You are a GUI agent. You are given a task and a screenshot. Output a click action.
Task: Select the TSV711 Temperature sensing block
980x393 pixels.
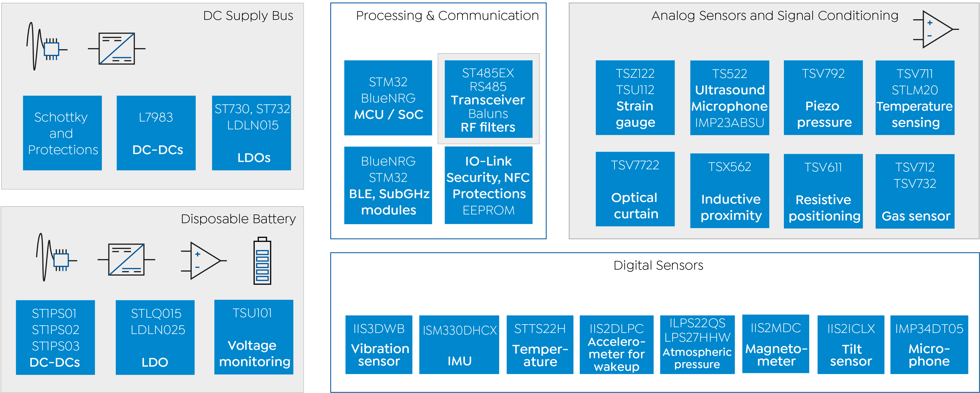click(915, 98)
